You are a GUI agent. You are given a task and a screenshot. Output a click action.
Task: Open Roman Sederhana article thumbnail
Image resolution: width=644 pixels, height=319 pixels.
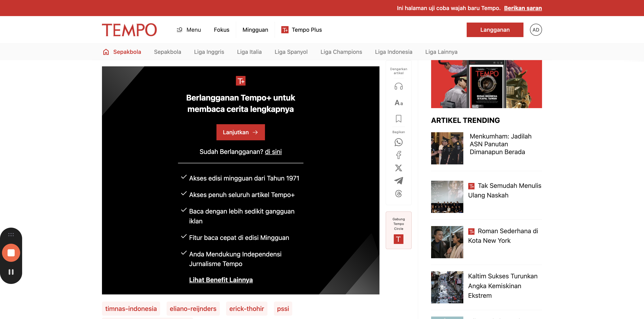tap(447, 242)
